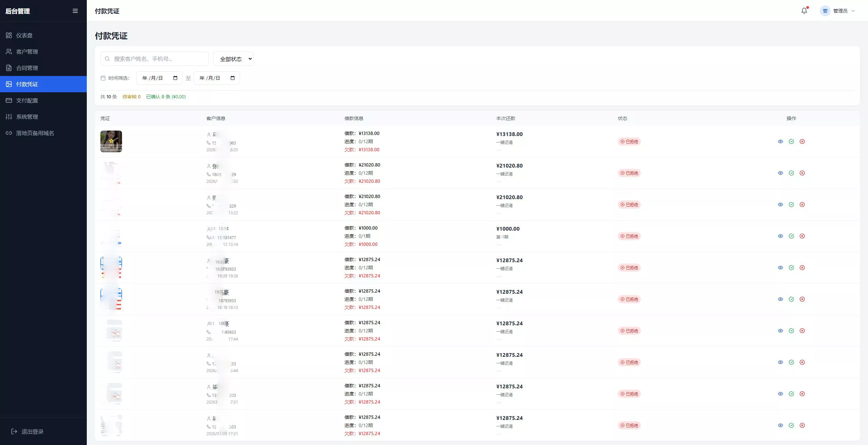Select 客户管理 in the sidebar
868x445 pixels.
(x=27, y=51)
